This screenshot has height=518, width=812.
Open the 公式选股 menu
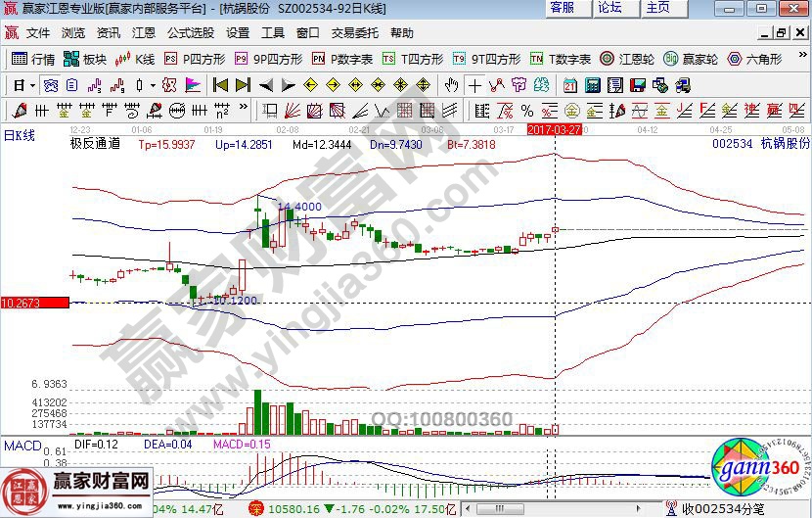(191, 32)
